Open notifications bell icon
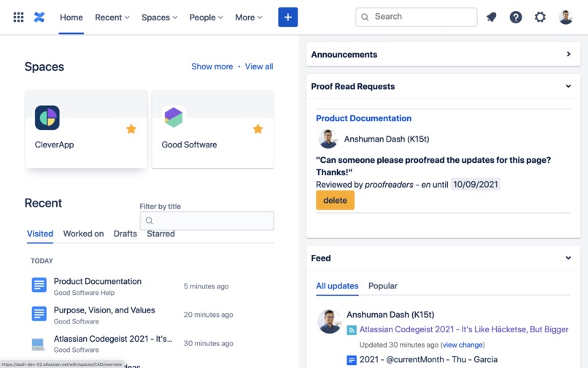588x368 pixels. (491, 18)
